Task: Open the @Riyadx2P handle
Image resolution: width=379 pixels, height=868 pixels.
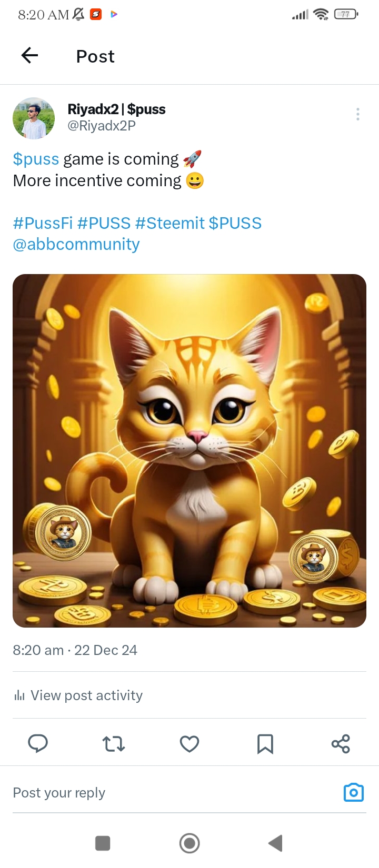Action: click(x=102, y=126)
